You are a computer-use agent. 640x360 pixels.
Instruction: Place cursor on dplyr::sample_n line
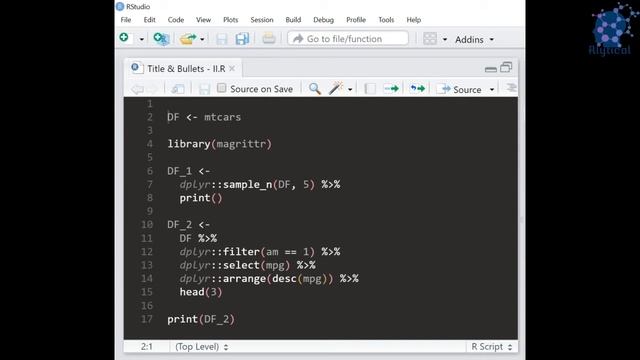coord(260,184)
